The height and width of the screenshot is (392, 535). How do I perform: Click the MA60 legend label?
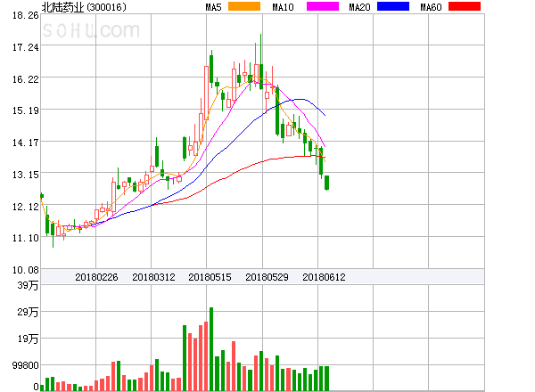point(431,7)
